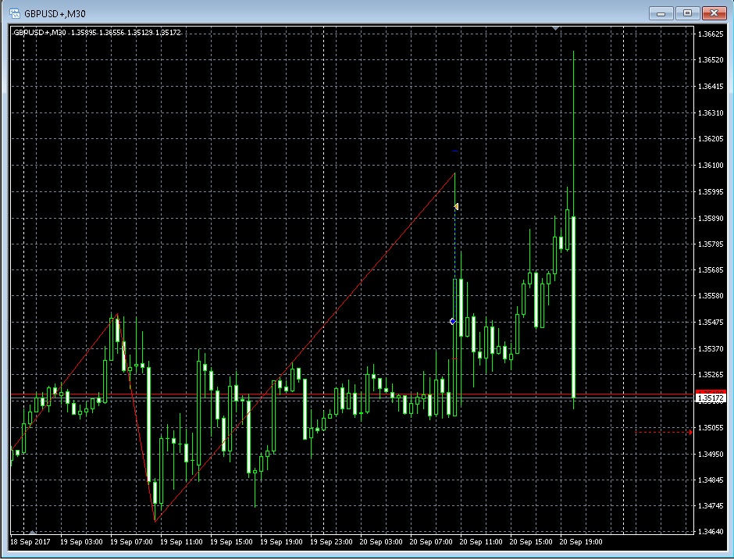Click the 1.35580 price scale label
The width and height of the screenshot is (734, 560).
pos(710,296)
